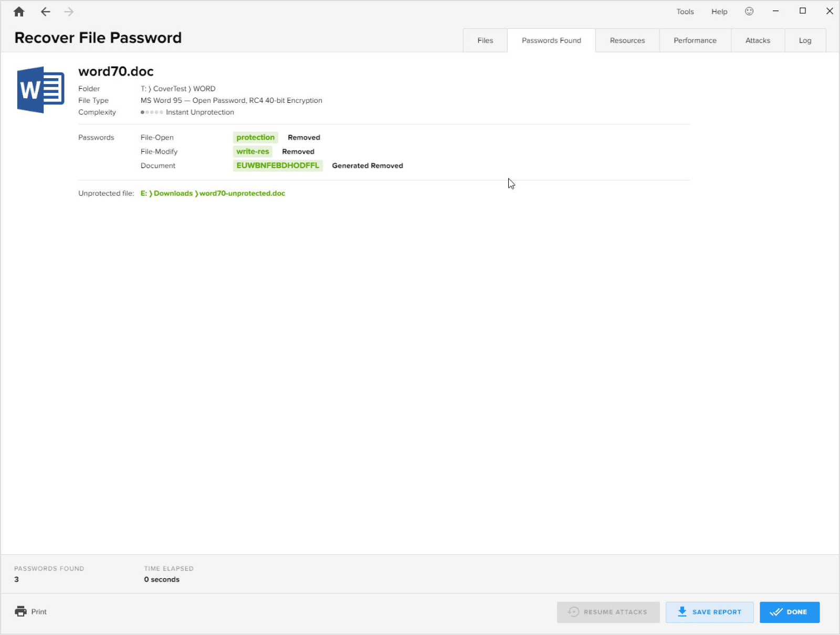This screenshot has width=840, height=635.
Task: Navigate back using the back arrow
Action: (46, 12)
